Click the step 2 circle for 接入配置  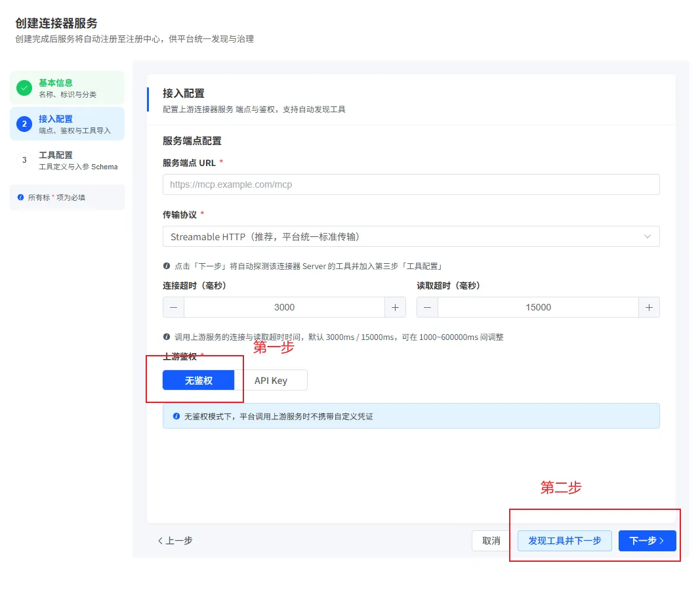[x=24, y=124]
